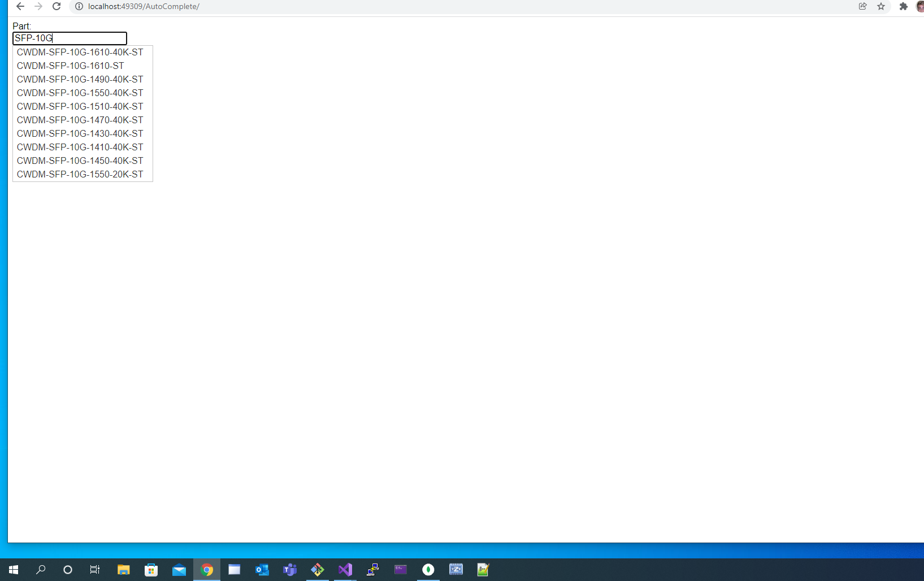The width and height of the screenshot is (924, 581).
Task: Open Microsoft Teams from the taskbar
Action: 290,569
